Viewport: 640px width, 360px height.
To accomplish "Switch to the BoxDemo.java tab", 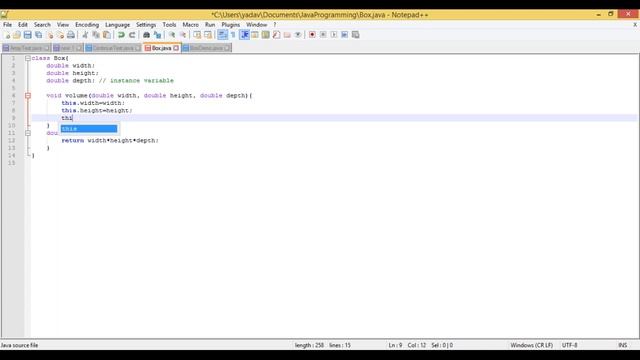I will click(207, 48).
